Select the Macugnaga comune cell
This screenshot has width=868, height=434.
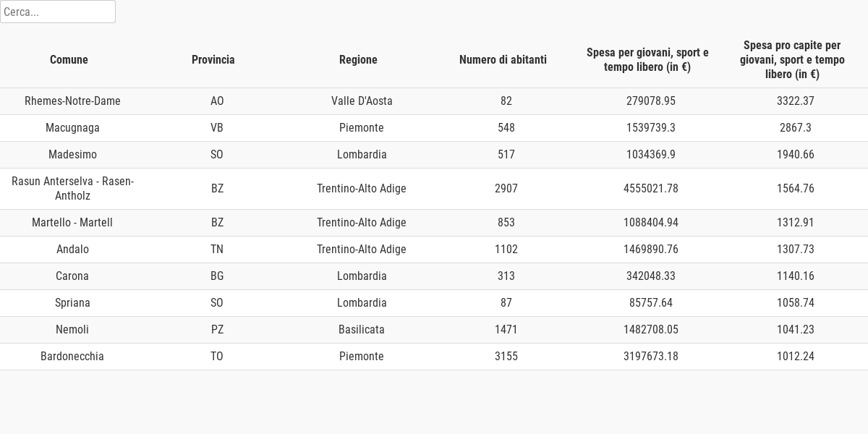click(72, 128)
